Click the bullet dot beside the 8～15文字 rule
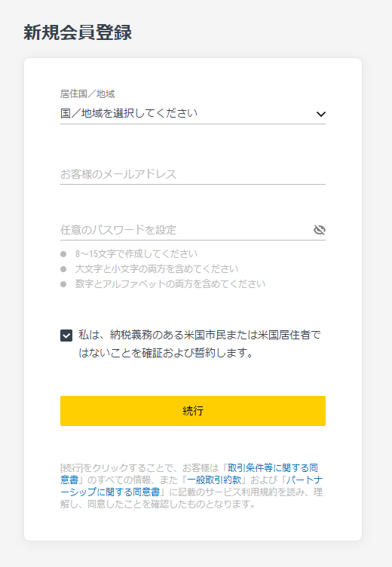This screenshot has width=392, height=567. pyautogui.click(x=63, y=254)
